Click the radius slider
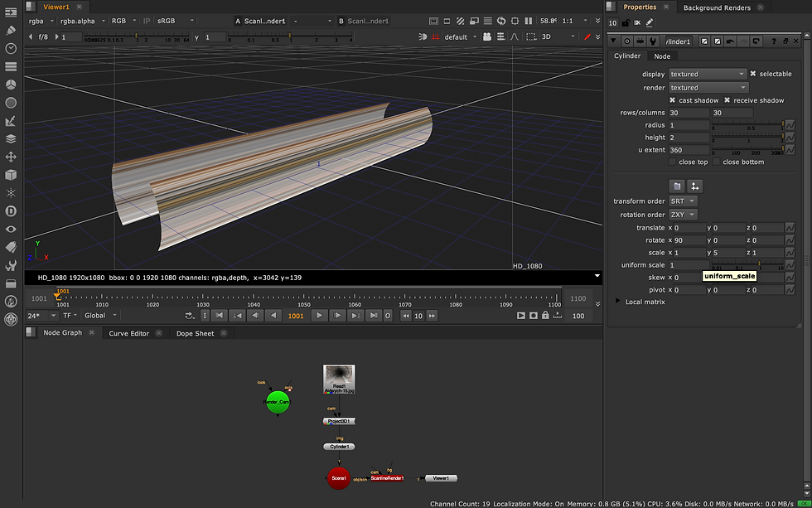The height and width of the screenshot is (508, 812). pos(747,125)
